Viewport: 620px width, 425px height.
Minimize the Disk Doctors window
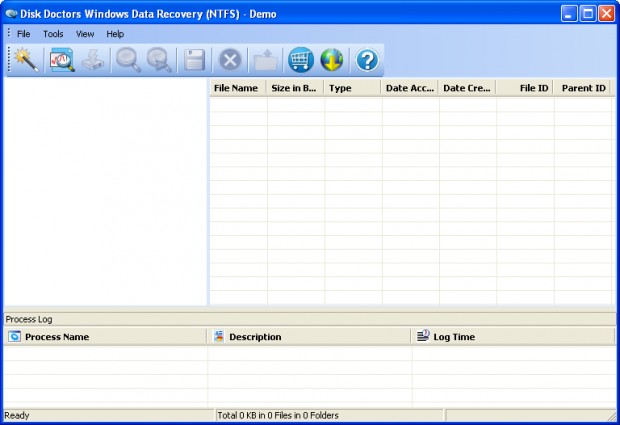[569, 14]
